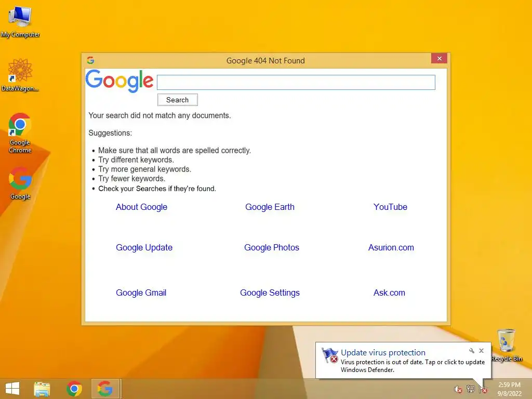The width and height of the screenshot is (532, 399).
Task: Open the Ask.com link
Action: tap(389, 293)
